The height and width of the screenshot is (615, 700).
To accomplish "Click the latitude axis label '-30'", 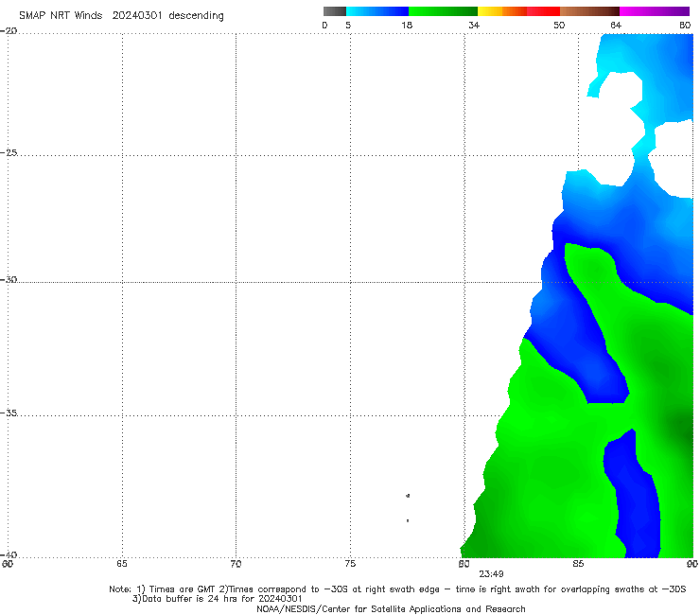I will click(9, 279).
